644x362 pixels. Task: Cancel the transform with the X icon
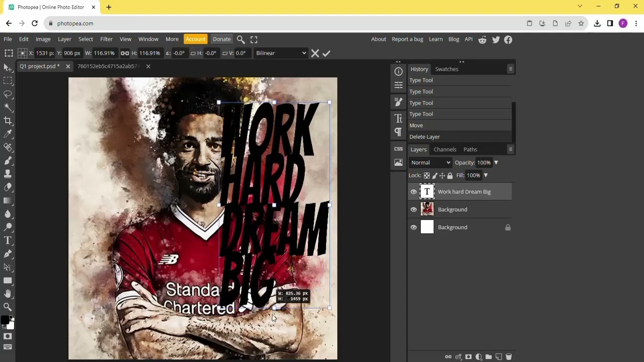coord(315,53)
